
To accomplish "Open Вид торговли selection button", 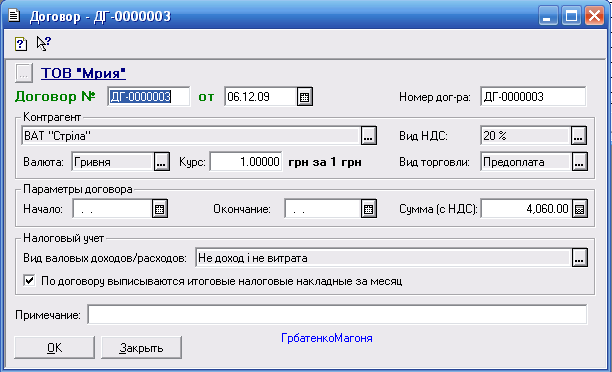I will pos(580,162).
